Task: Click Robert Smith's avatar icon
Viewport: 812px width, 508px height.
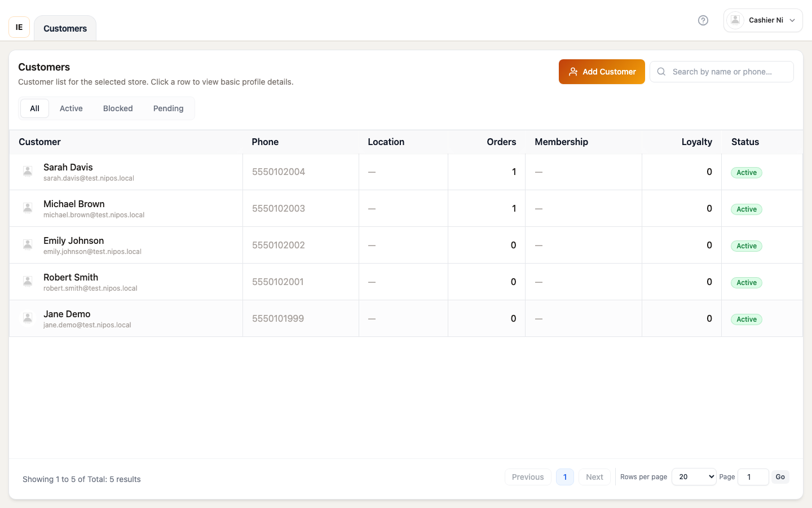Action: tap(28, 282)
